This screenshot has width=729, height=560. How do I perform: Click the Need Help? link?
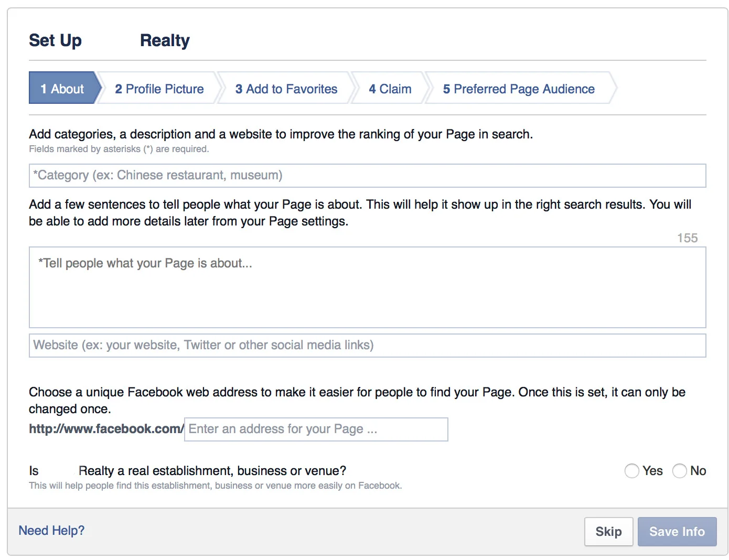[x=51, y=531]
